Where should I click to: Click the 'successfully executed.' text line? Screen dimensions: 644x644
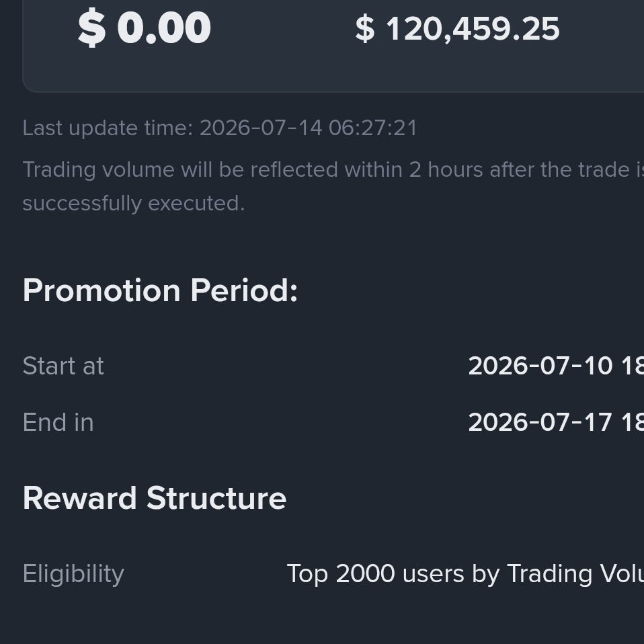(x=134, y=203)
